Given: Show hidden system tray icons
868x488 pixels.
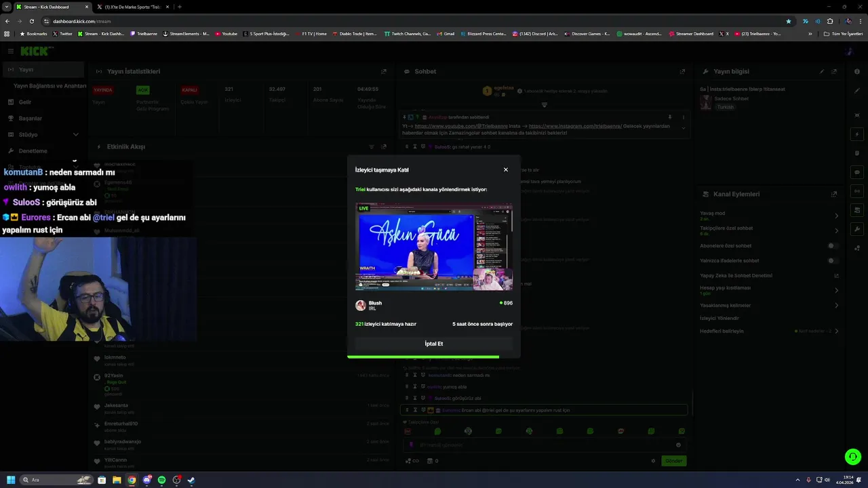Looking at the screenshot, I should tap(798, 480).
